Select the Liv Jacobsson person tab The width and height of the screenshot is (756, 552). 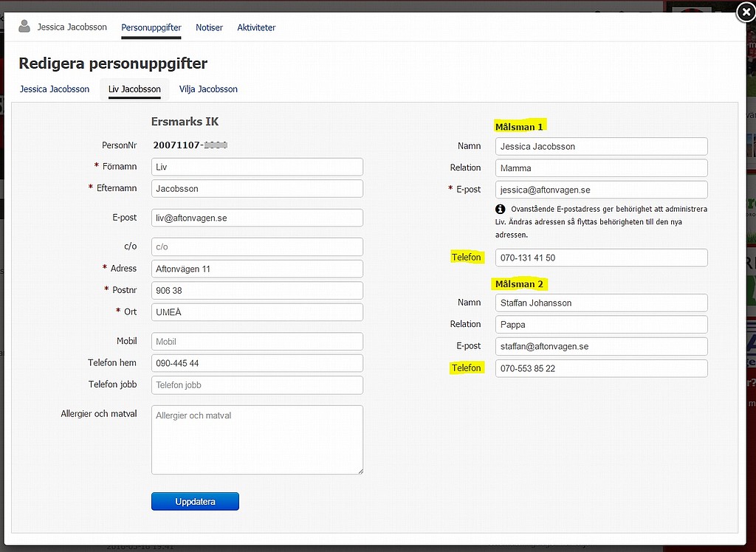(134, 89)
